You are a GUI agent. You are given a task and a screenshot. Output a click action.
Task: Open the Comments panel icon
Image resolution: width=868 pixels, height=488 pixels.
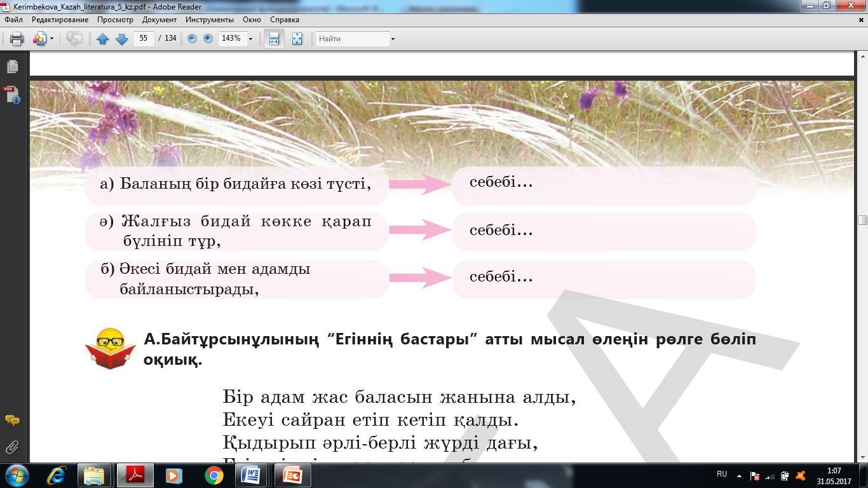(12, 421)
